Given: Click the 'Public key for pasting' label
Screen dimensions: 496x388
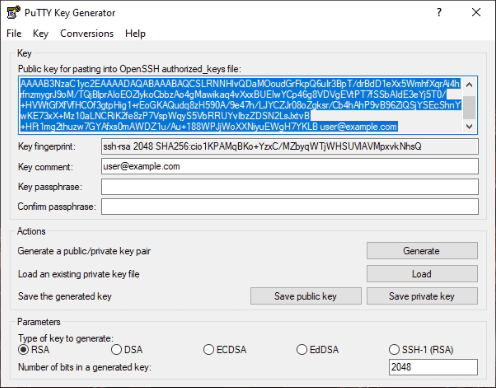Looking at the screenshot, I should point(129,69).
